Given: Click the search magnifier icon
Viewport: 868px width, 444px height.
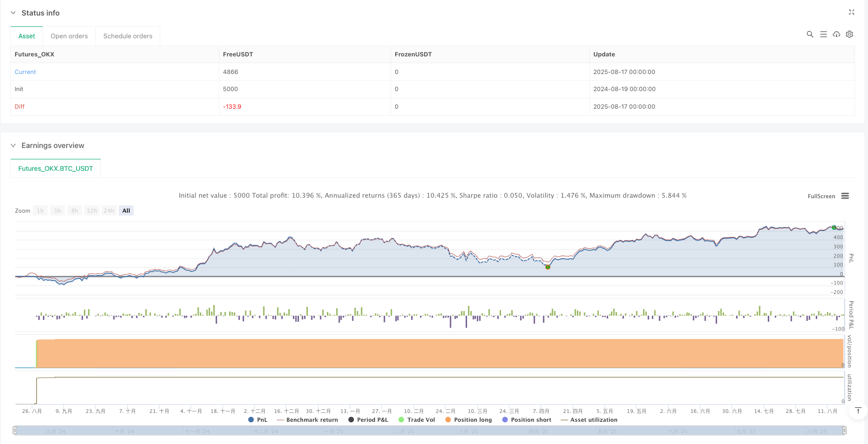Looking at the screenshot, I should coord(810,34).
